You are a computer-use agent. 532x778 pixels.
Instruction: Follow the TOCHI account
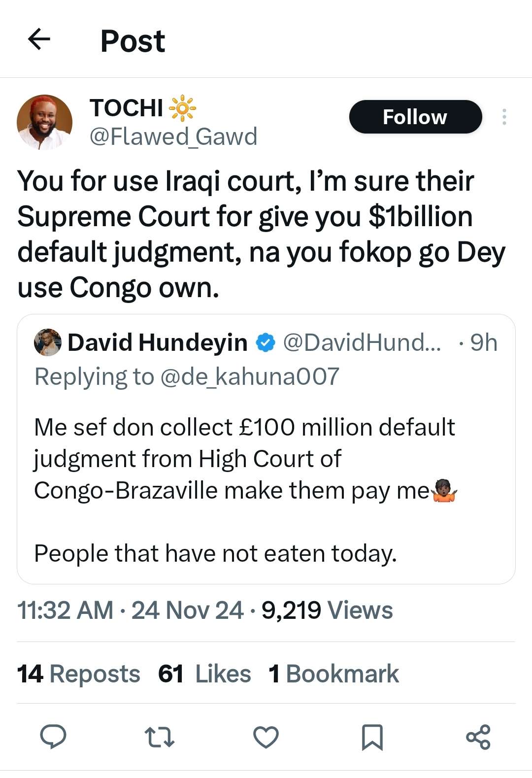click(x=415, y=117)
